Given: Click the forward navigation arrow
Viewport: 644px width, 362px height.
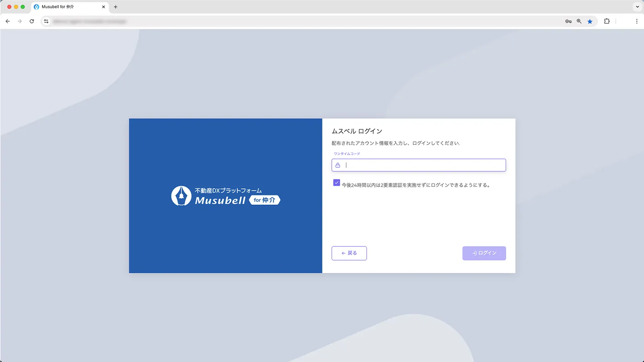Looking at the screenshot, I should pyautogui.click(x=19, y=21).
